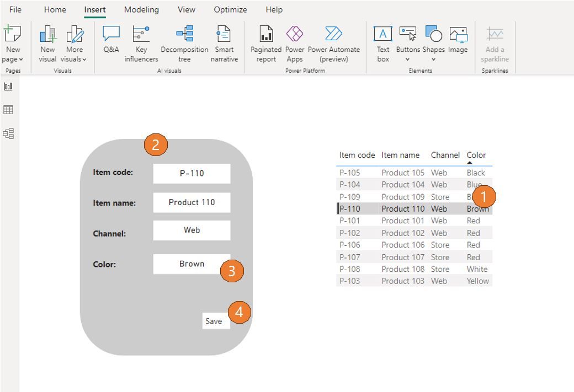The height and width of the screenshot is (392, 574).
Task: Click the Color field showing Brown
Action: 192,264
